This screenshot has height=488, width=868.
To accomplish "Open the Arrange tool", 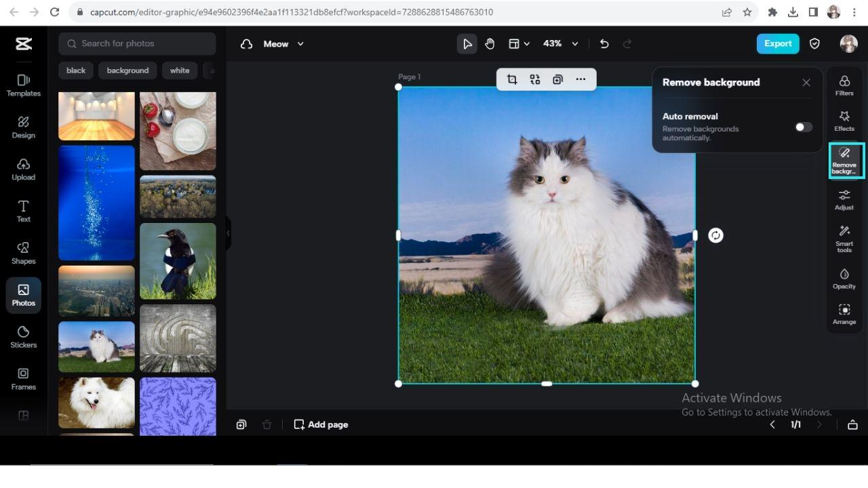I will pyautogui.click(x=844, y=314).
